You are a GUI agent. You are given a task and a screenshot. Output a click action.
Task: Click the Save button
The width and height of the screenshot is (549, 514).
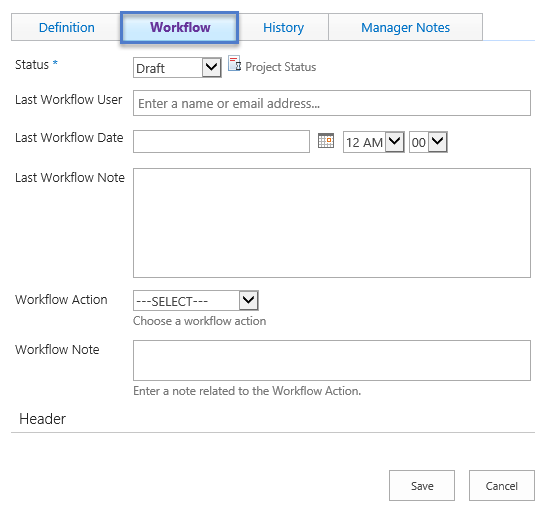click(422, 486)
